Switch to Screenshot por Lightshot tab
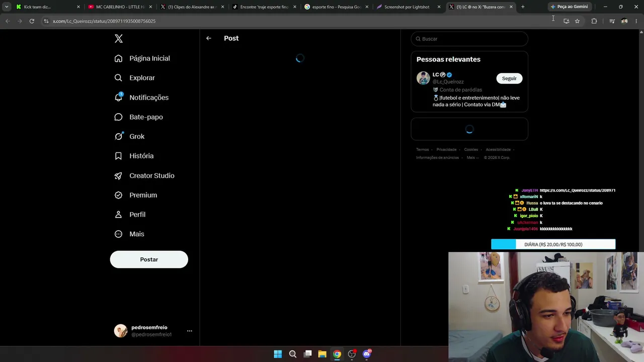Viewport: 644px width, 362px height. pyautogui.click(x=408, y=7)
